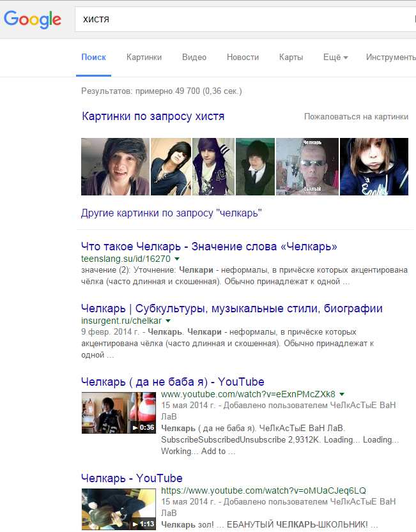
Task: Open the Инструменты search tools
Action: [x=390, y=57]
